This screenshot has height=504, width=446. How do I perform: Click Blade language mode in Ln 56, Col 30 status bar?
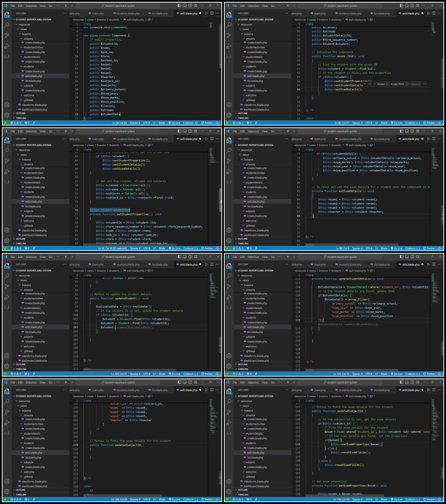[162, 248]
